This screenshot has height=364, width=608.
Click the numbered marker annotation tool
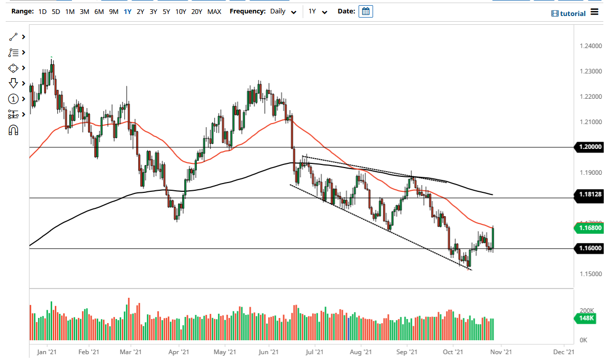pyautogui.click(x=13, y=99)
